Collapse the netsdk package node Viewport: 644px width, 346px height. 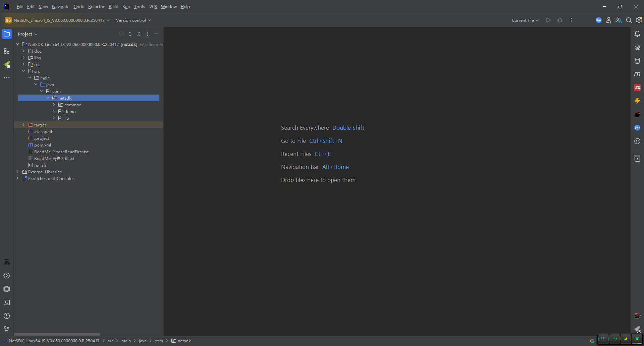[x=48, y=98]
